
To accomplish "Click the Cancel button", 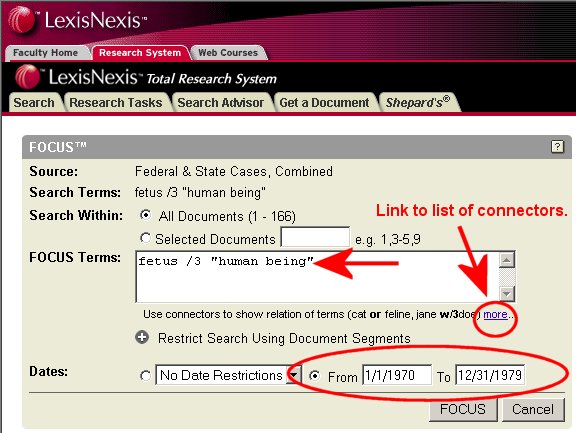I will (x=533, y=409).
